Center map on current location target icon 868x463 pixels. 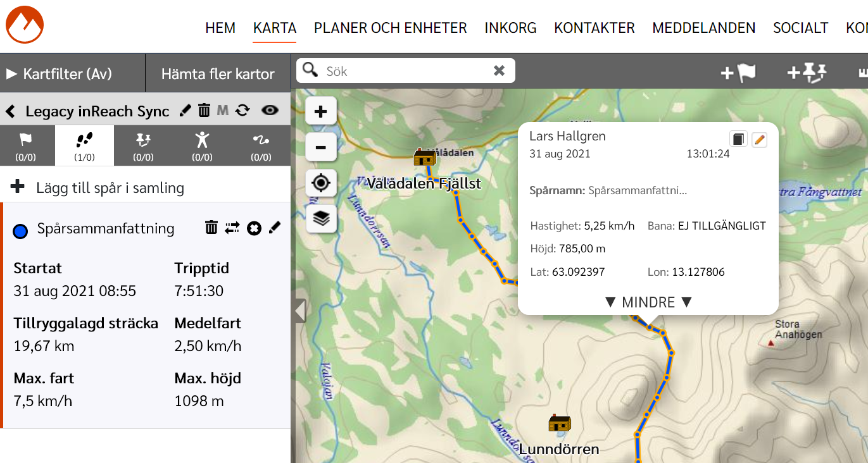[x=321, y=183]
